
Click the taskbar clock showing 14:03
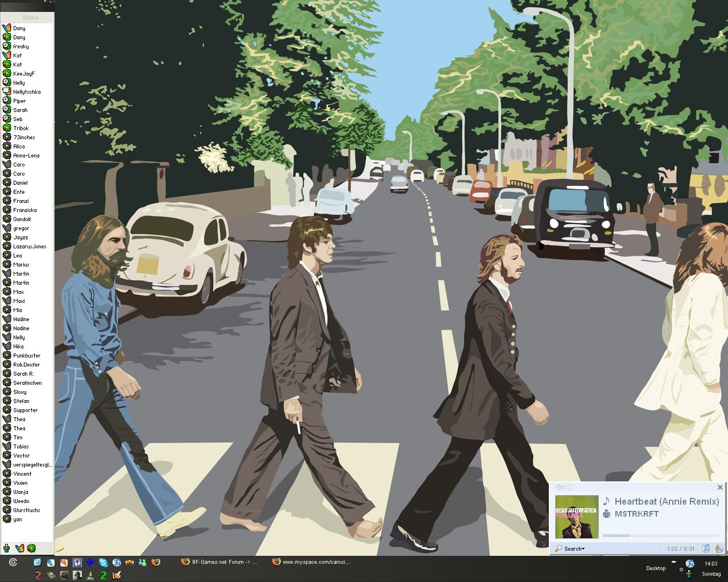[711, 564]
